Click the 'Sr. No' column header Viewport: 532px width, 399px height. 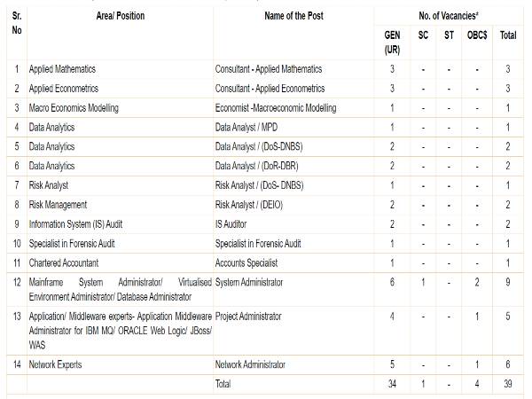coord(16,22)
